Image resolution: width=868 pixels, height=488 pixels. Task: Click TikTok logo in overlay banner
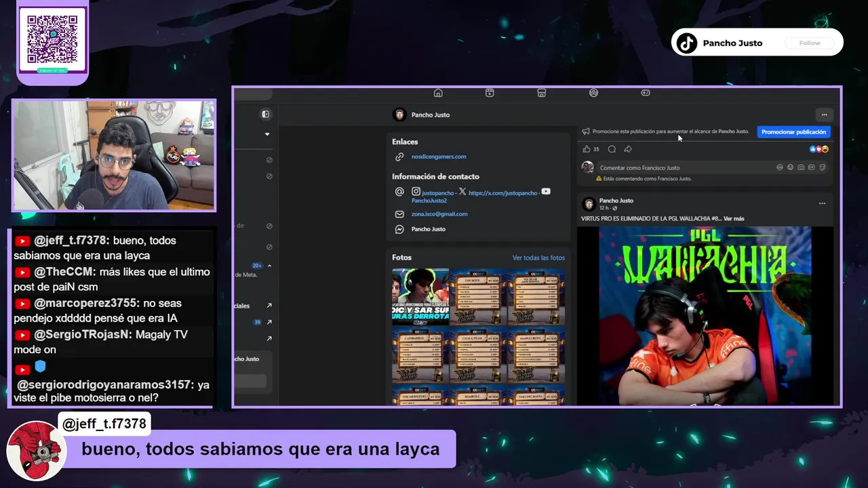[x=687, y=43]
